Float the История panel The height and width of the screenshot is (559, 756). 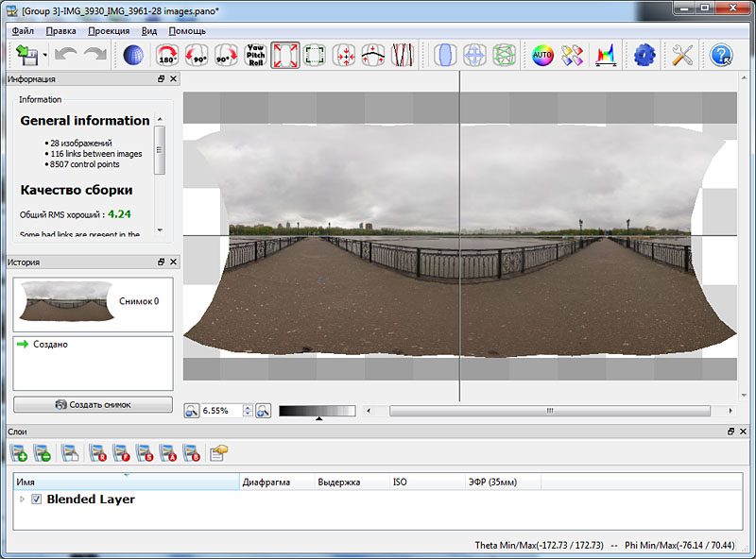[161, 262]
